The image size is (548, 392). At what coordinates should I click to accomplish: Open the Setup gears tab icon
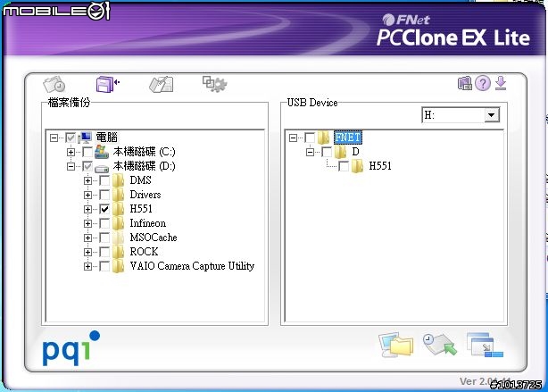coord(214,84)
